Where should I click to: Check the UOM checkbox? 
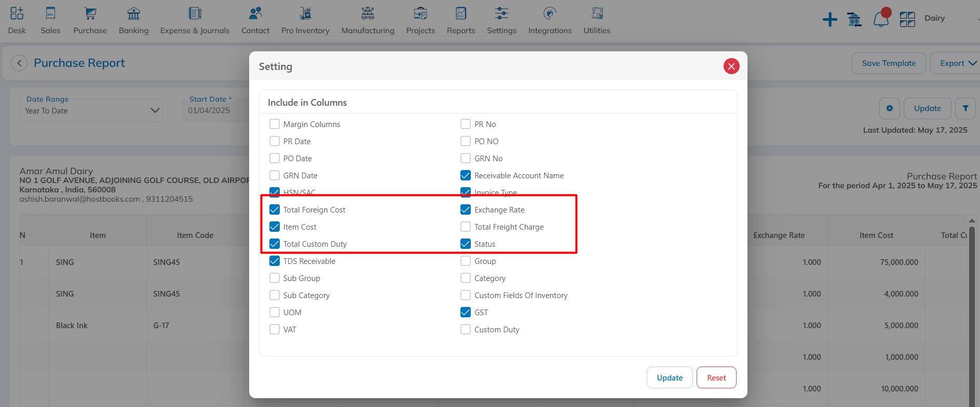(275, 312)
